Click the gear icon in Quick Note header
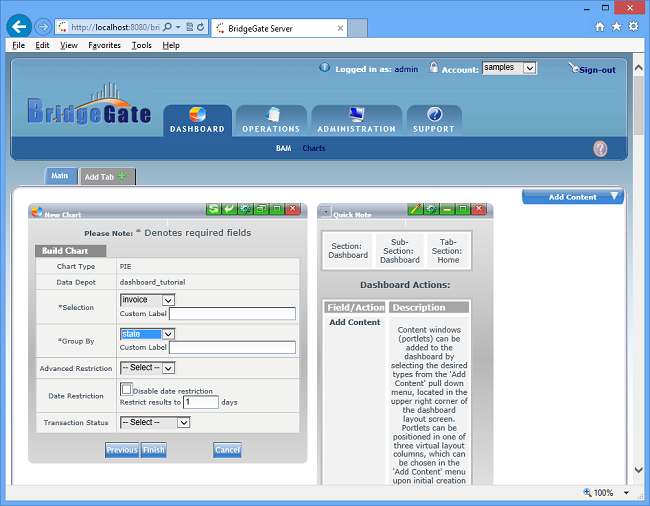650x506 pixels. pyautogui.click(x=431, y=210)
